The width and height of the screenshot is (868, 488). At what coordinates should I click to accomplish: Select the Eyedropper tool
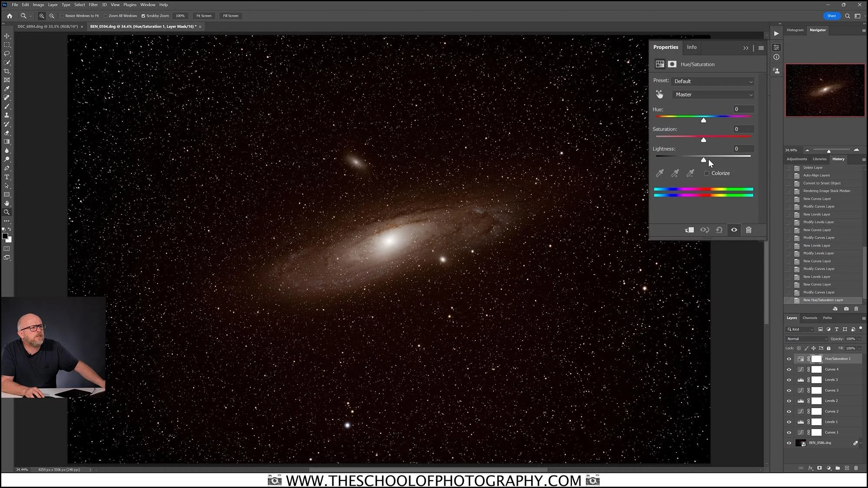(7, 88)
